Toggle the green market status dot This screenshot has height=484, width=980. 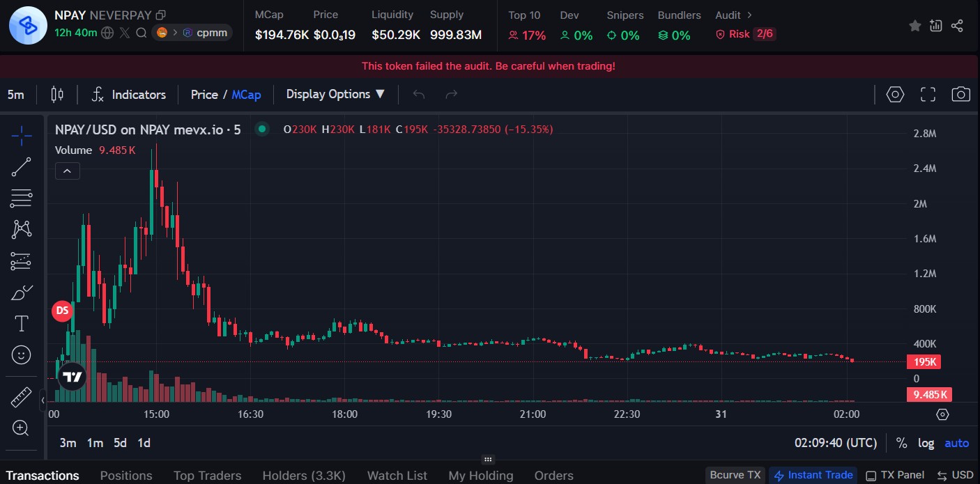(262, 129)
